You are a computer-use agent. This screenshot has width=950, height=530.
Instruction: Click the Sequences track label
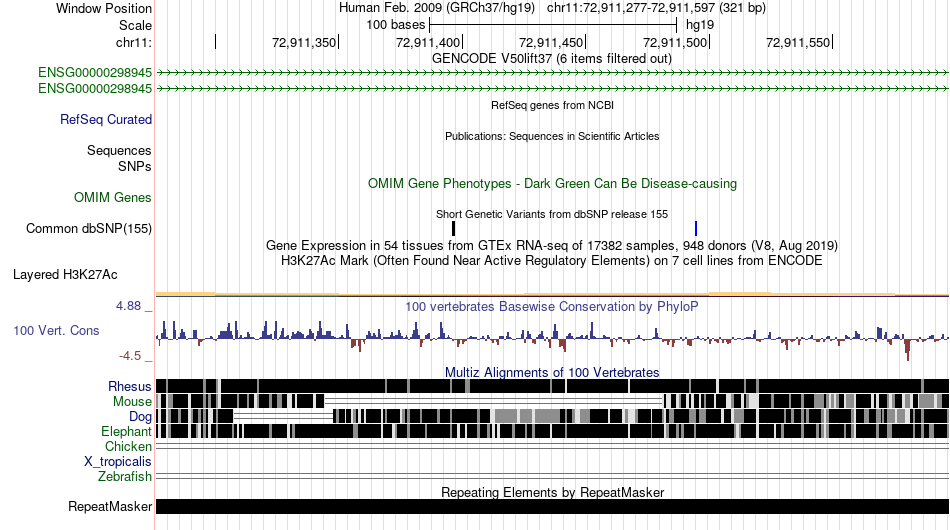click(119, 150)
